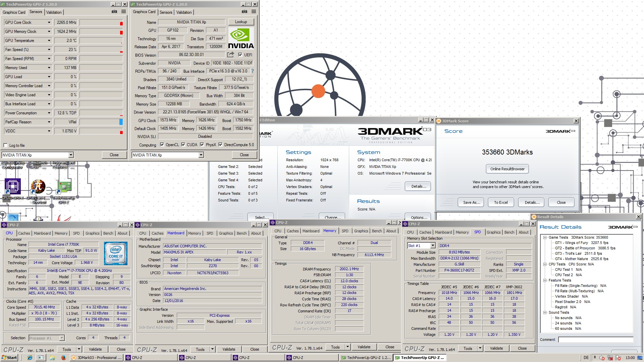Toggle the OpenCL computing checkbox

[x=162, y=145]
